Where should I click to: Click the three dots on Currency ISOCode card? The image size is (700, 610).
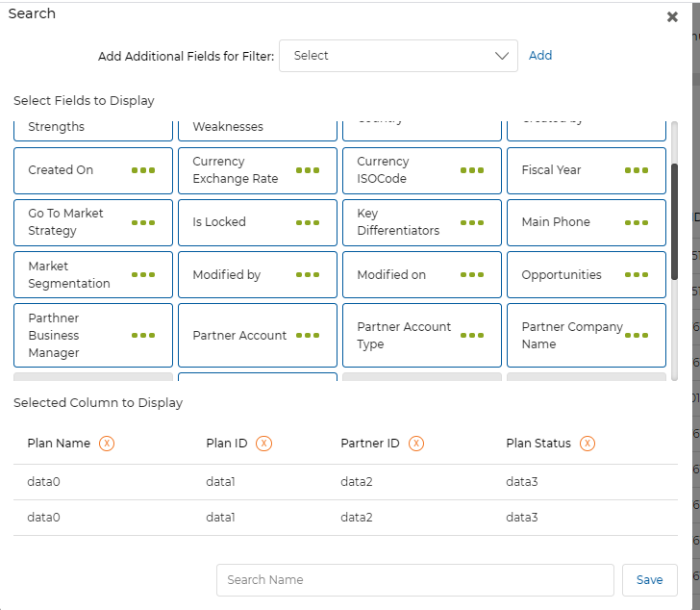click(472, 170)
